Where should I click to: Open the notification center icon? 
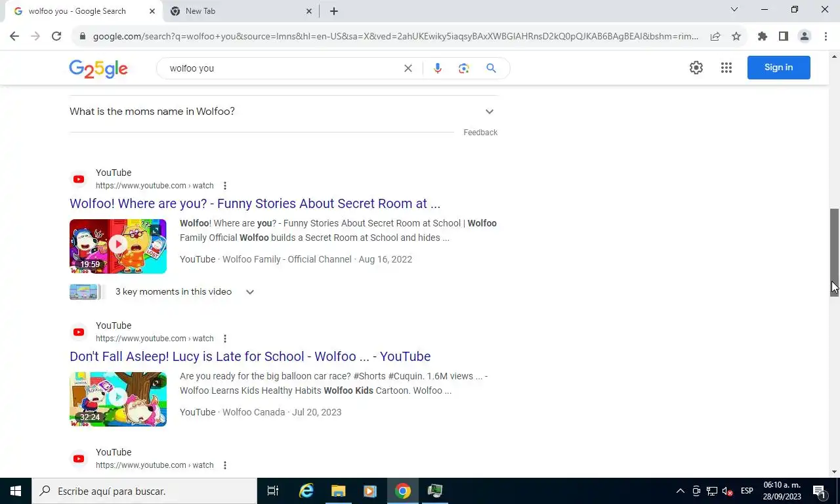819,491
